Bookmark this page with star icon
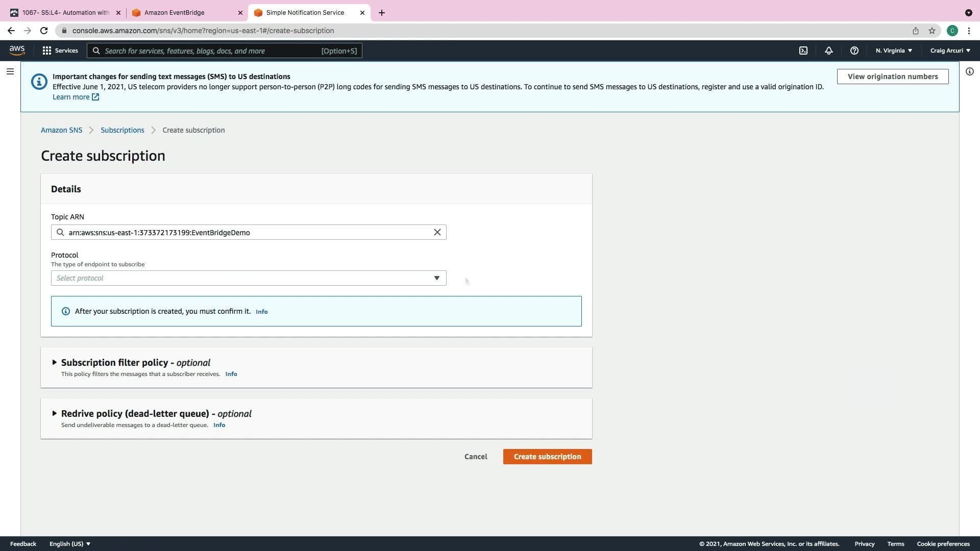The width and height of the screenshot is (980, 551). (932, 31)
